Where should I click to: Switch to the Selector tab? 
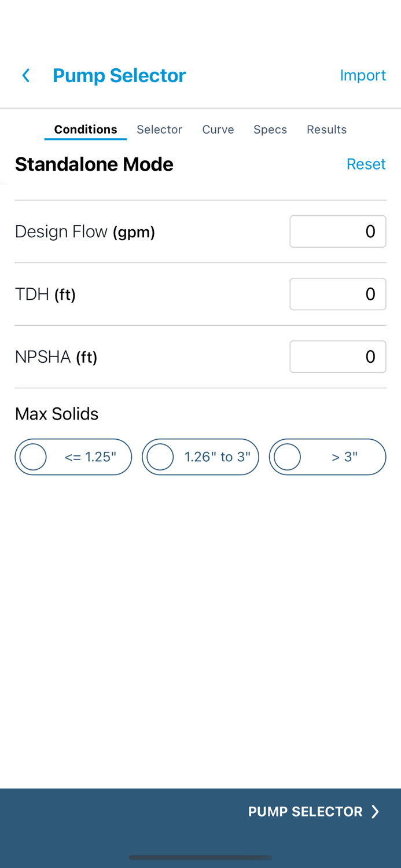tap(159, 130)
